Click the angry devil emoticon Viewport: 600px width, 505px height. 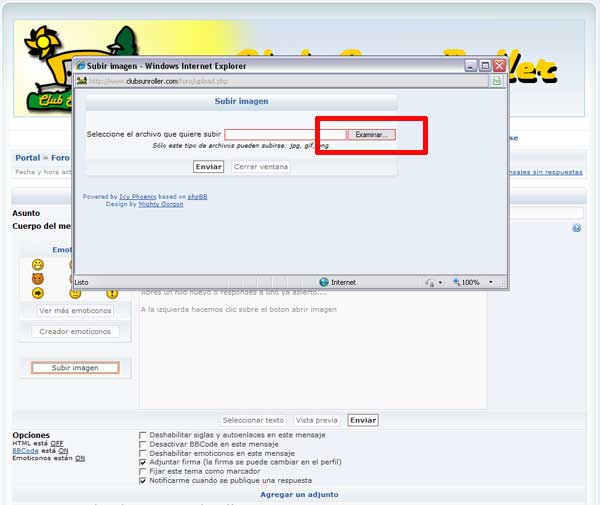(x=38, y=279)
